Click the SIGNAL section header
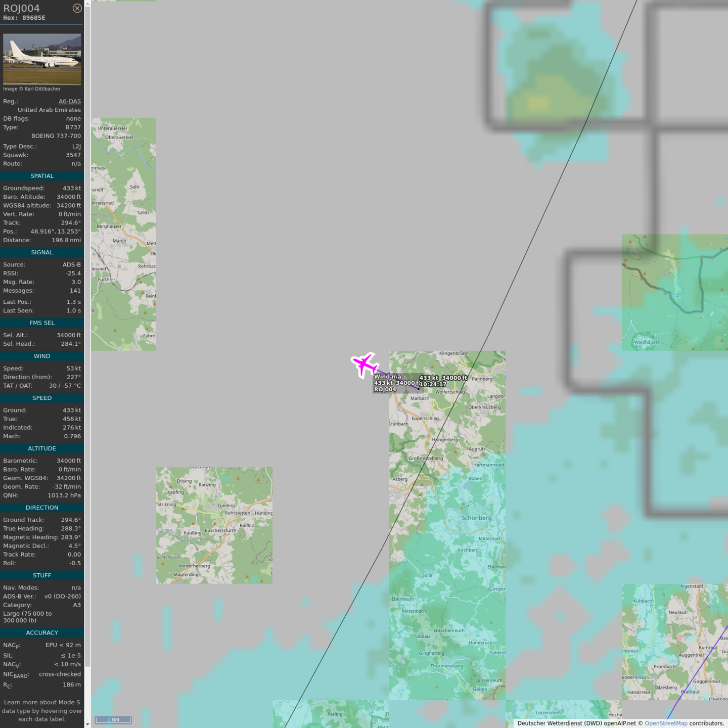This screenshot has width=728, height=728. coord(42,252)
